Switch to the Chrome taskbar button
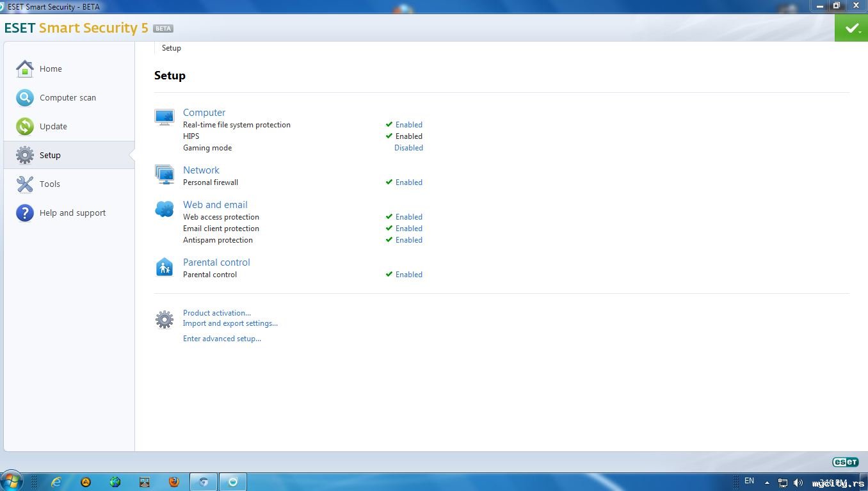This screenshot has width=868, height=491. click(x=204, y=482)
